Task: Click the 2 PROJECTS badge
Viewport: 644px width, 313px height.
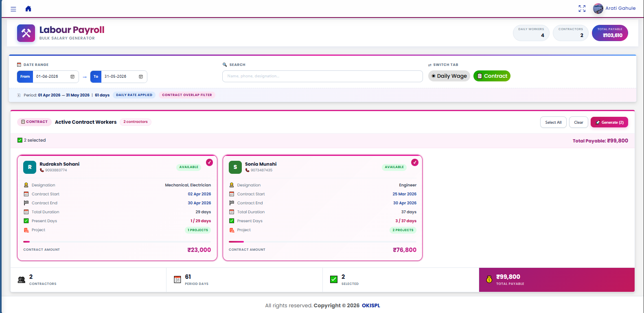Action: pyautogui.click(x=403, y=230)
